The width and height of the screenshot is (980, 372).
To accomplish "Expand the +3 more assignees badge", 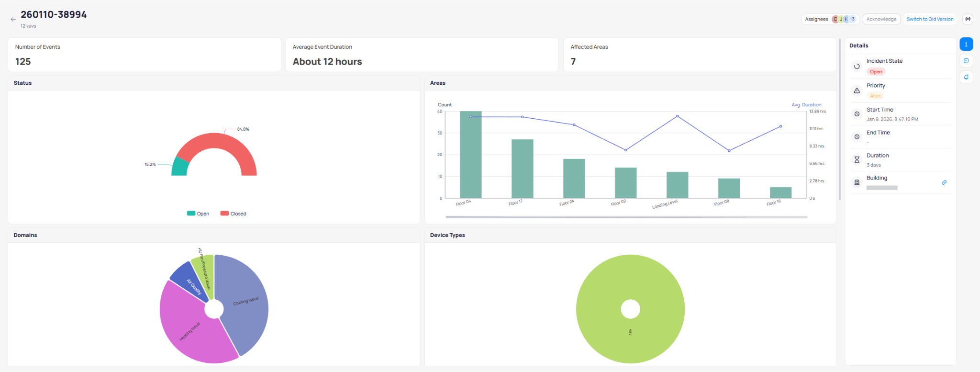I will tap(852, 19).
